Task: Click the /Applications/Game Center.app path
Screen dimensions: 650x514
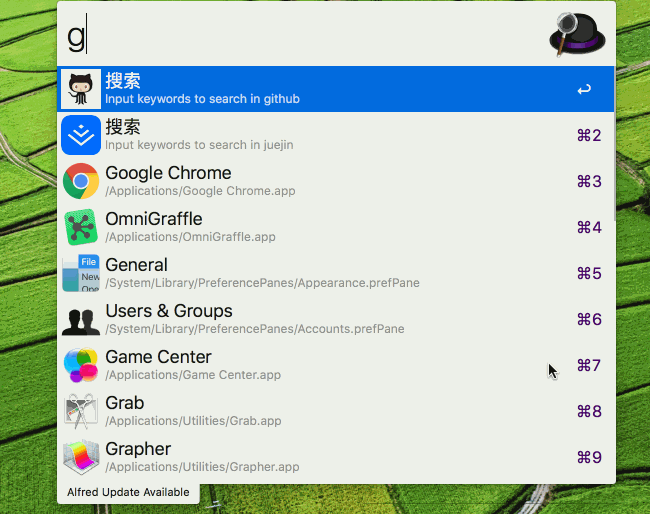Action: tap(193, 375)
